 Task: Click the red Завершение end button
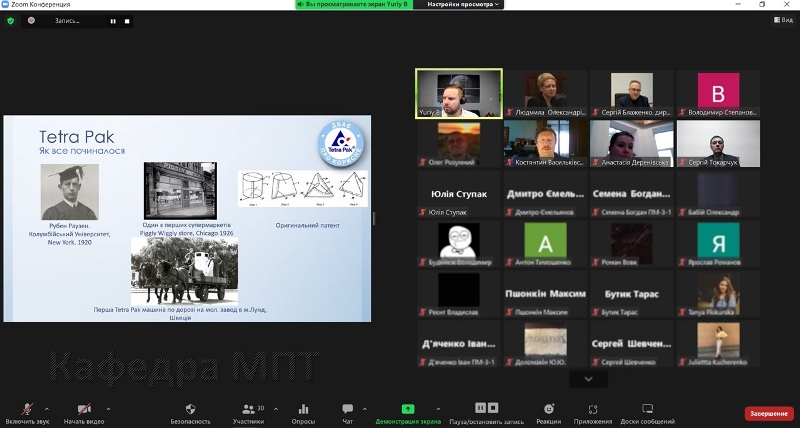tap(769, 413)
